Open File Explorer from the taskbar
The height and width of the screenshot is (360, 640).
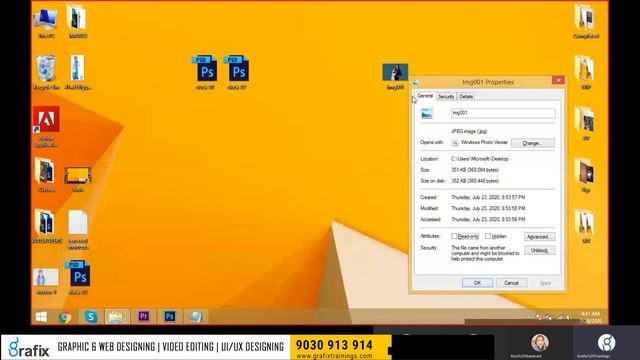[116, 317]
